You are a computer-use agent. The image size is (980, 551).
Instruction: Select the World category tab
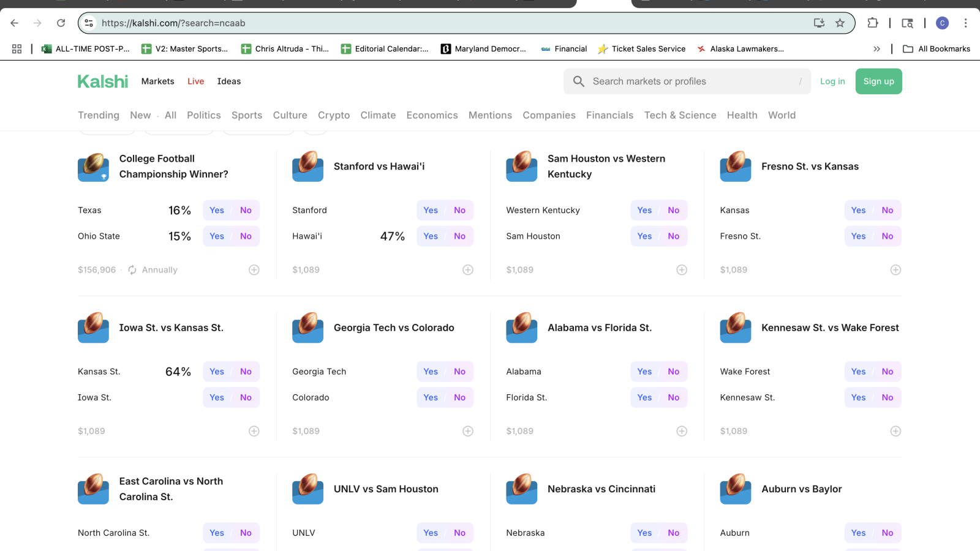782,115
